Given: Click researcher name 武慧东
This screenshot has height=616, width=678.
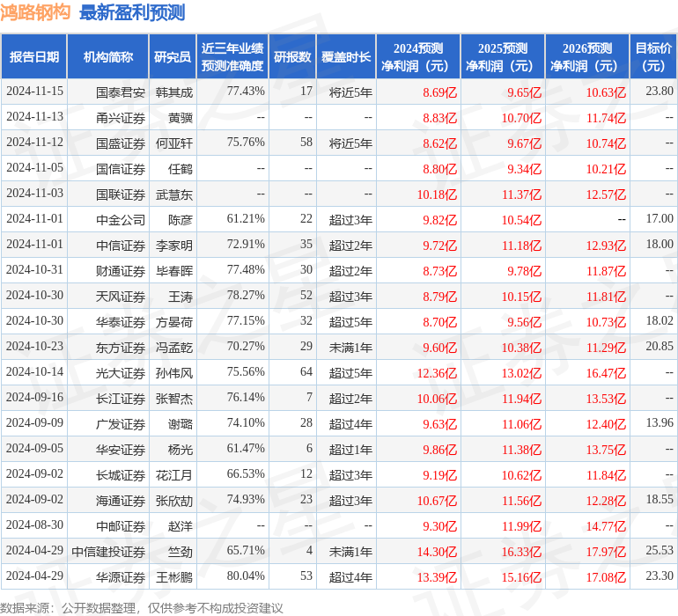Looking at the screenshot, I should (174, 194).
